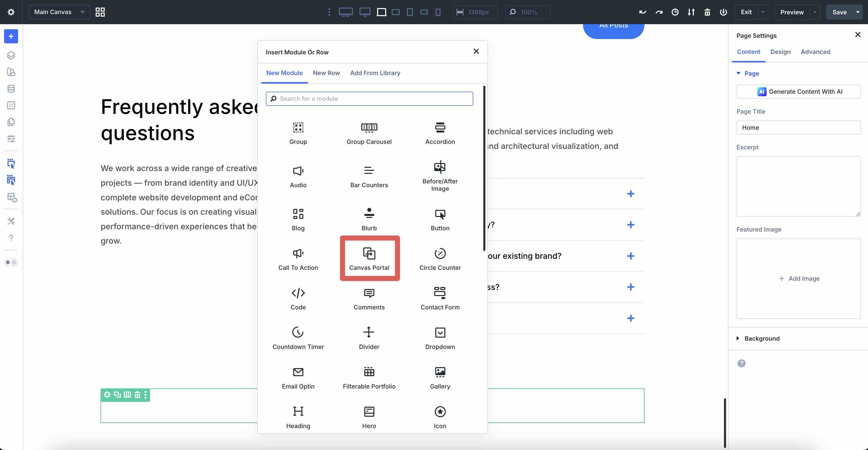
Task: Switch to the Design tab in Page Settings
Action: 780,52
